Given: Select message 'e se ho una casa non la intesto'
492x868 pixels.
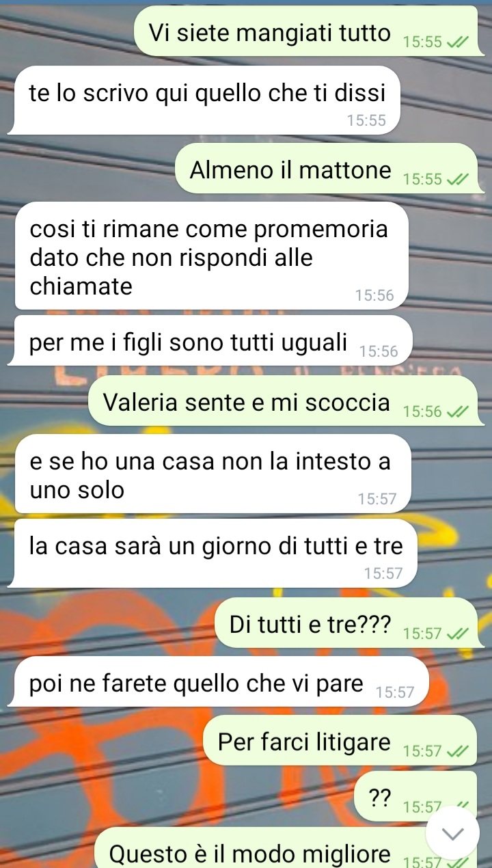Looking at the screenshot, I should click(212, 474).
